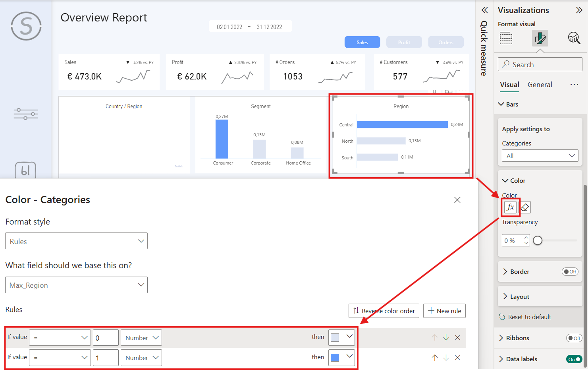
Task: Open the Quick measure vertical label
Action: click(484, 48)
